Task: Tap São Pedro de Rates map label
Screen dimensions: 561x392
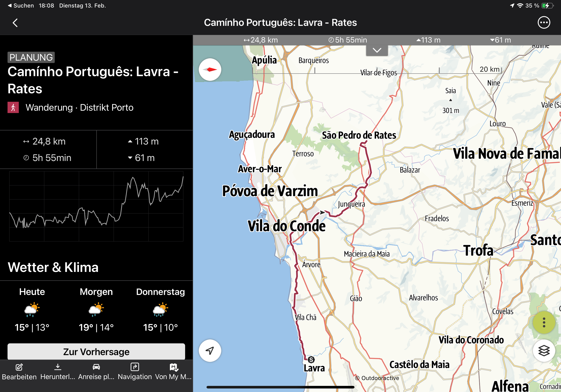Action: 359,135
